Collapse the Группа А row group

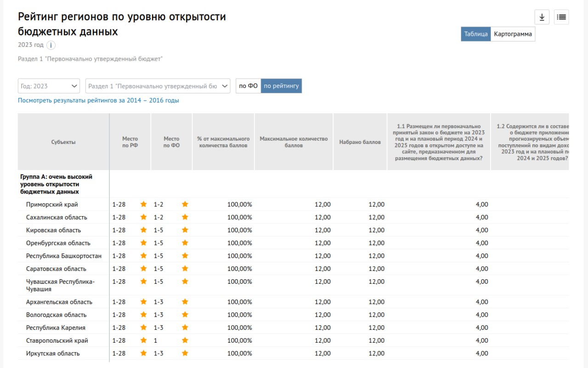[x=56, y=184]
